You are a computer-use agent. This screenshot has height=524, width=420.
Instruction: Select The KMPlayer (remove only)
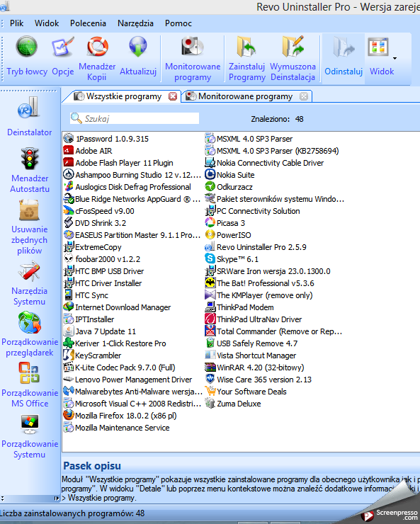pos(259,295)
